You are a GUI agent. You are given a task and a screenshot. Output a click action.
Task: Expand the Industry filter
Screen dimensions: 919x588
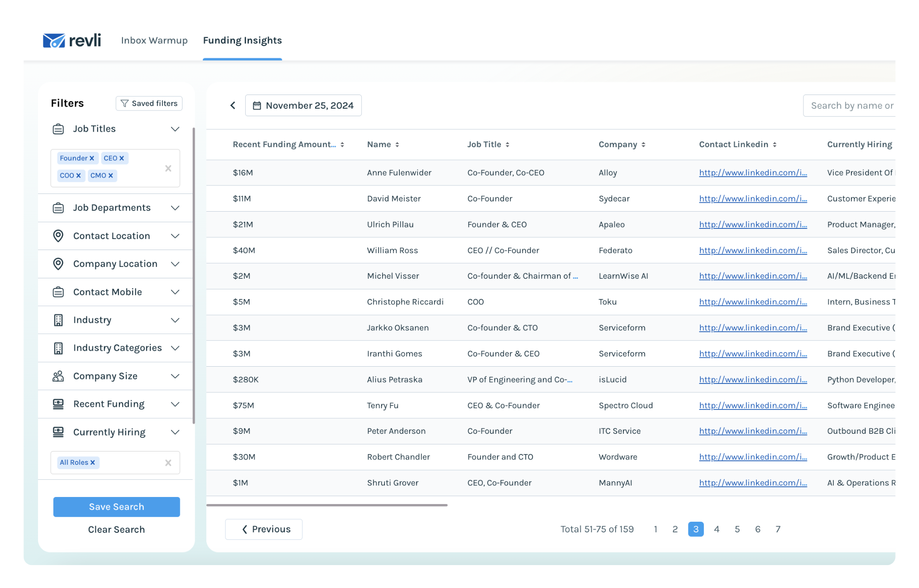coord(175,320)
